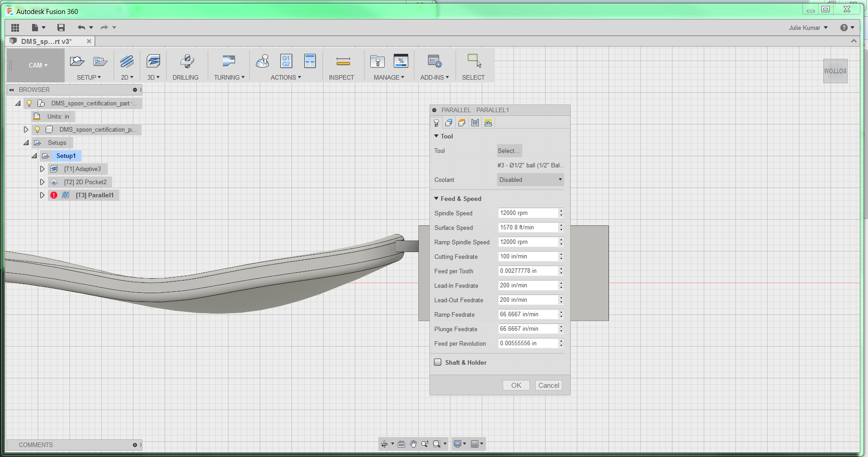Click the New Setup icon
The height and width of the screenshot is (457, 868).
pyautogui.click(x=77, y=61)
